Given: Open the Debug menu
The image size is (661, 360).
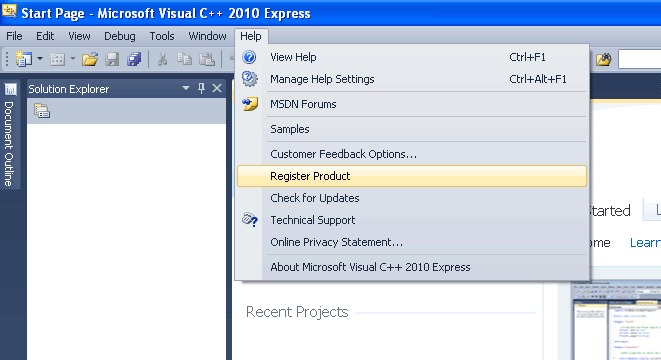Looking at the screenshot, I should (120, 36).
